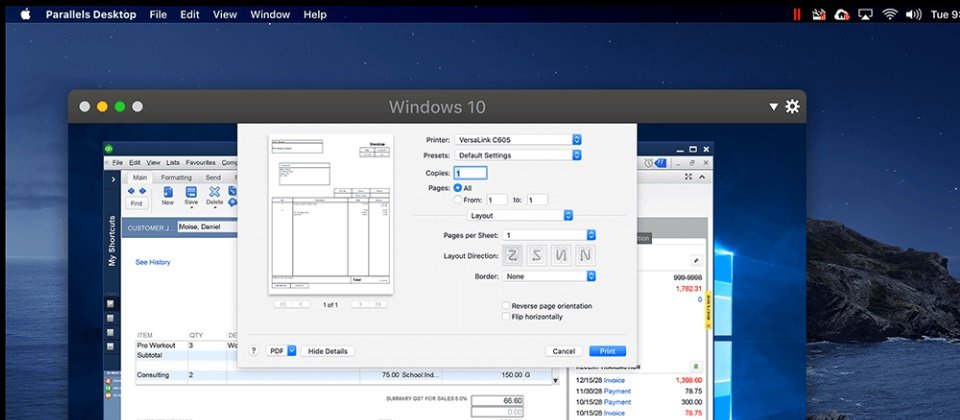Switch to the Main tab in QuickBooks
This screenshot has height=420, width=960.
(x=140, y=178)
